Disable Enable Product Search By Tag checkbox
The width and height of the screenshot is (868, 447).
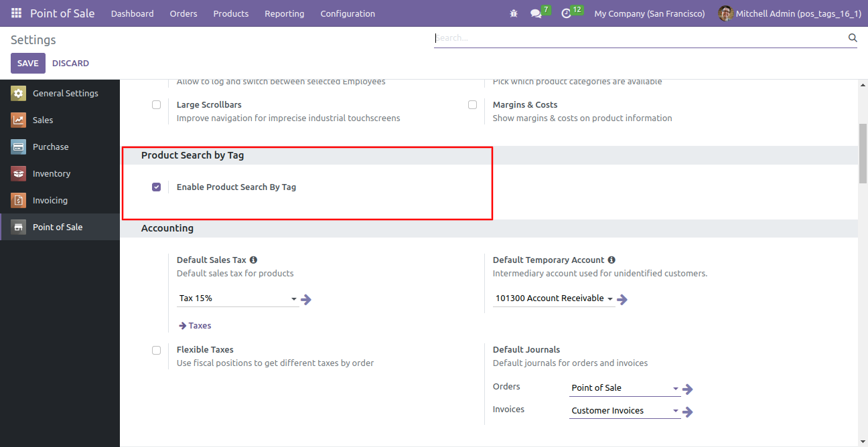156,187
